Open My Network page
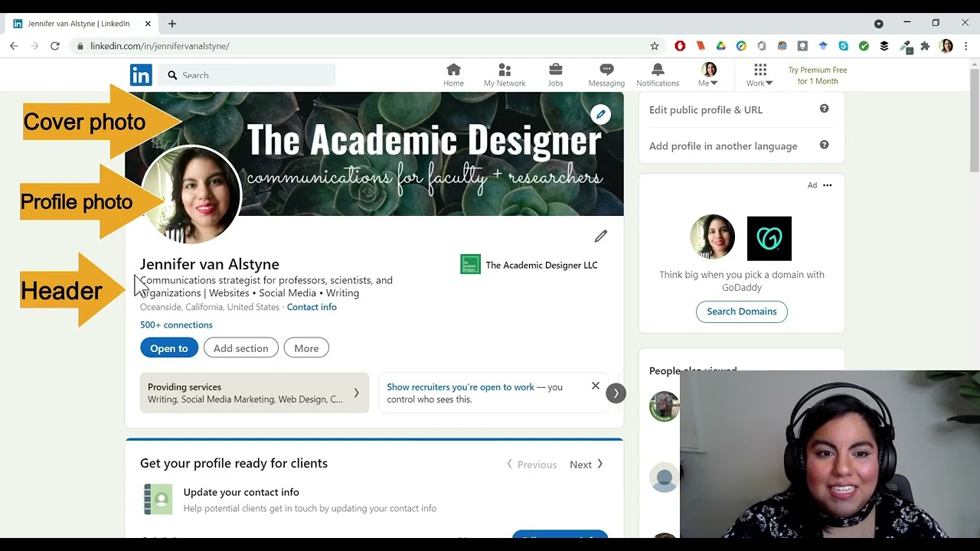The width and height of the screenshot is (980, 551). (505, 75)
